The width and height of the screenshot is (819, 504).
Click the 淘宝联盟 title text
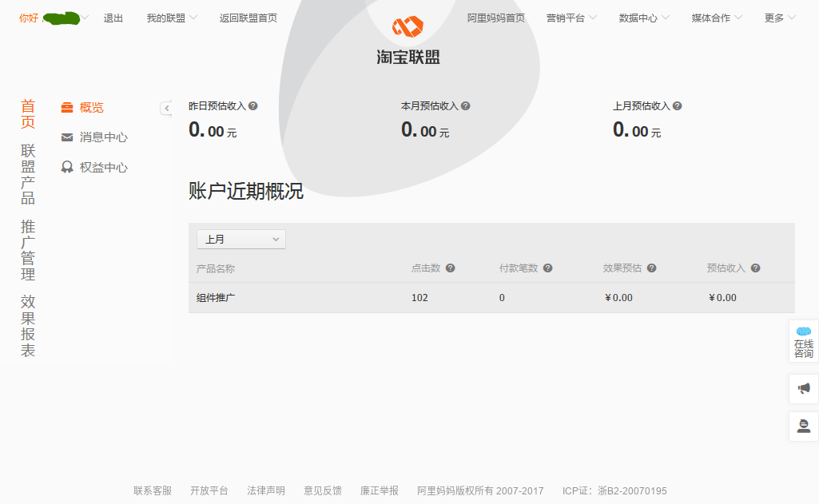tap(408, 57)
